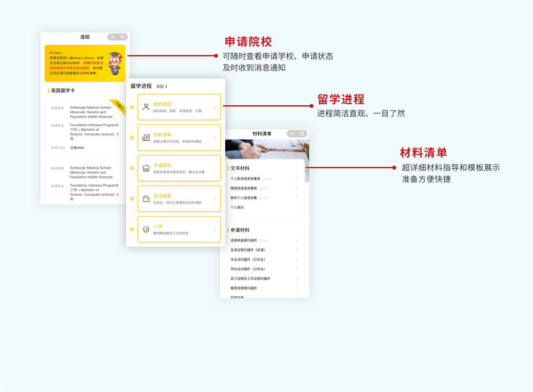Expand the chevron arrow on 入学 card
This screenshot has width=533, height=392.
pos(214,230)
